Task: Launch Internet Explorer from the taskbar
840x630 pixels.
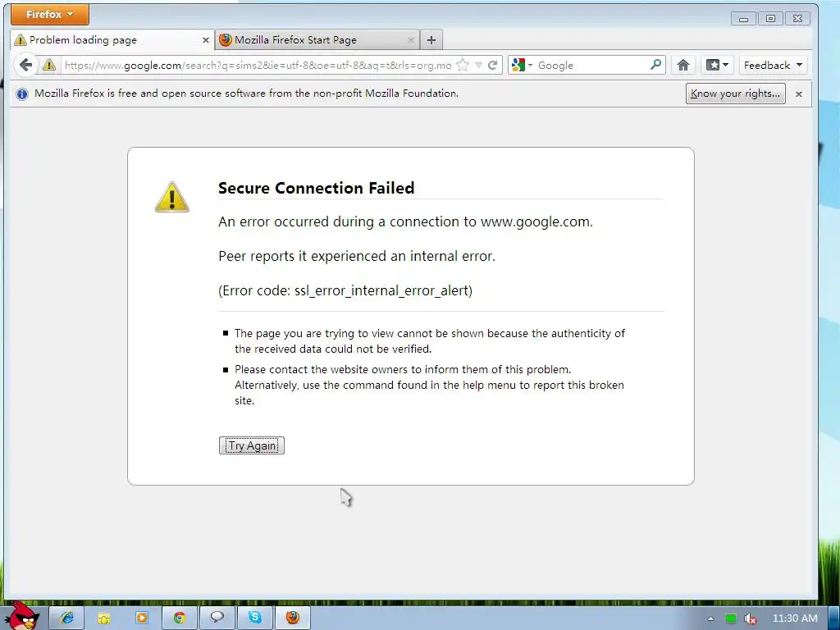Action: tap(67, 618)
